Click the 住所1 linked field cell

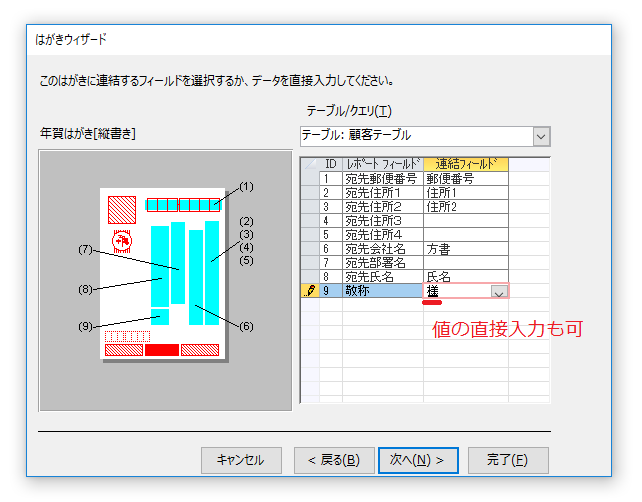point(466,193)
